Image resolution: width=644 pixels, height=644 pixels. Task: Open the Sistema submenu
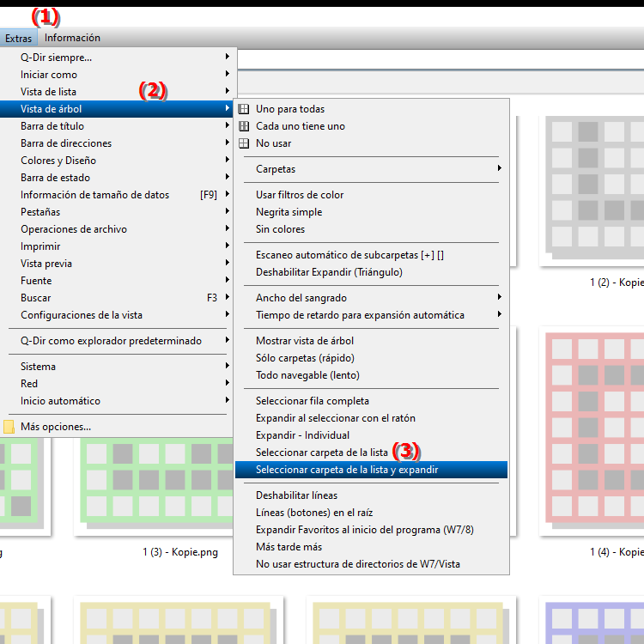(x=117, y=367)
